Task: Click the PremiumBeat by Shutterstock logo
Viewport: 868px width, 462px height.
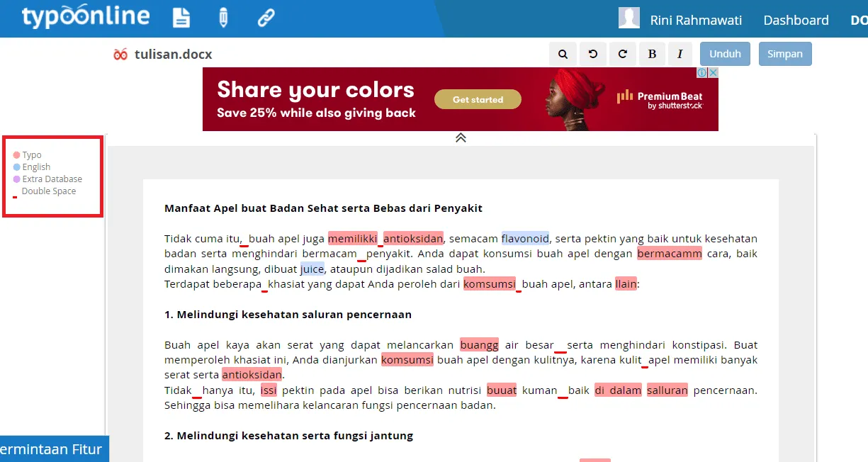Action: [660, 99]
